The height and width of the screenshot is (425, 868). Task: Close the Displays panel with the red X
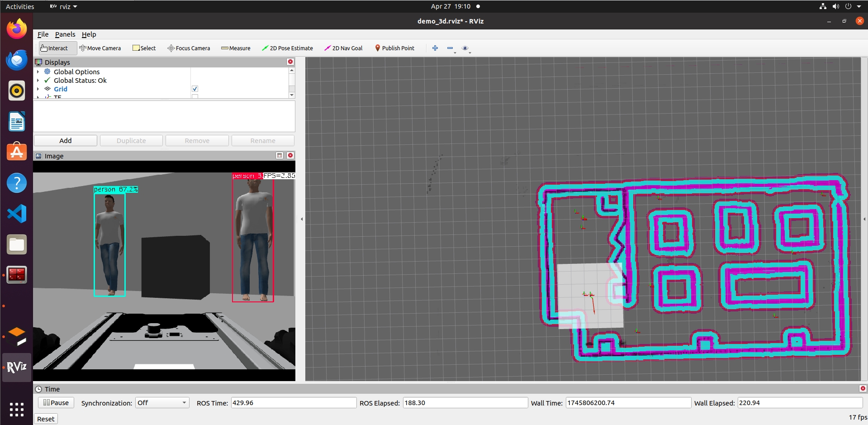point(290,62)
